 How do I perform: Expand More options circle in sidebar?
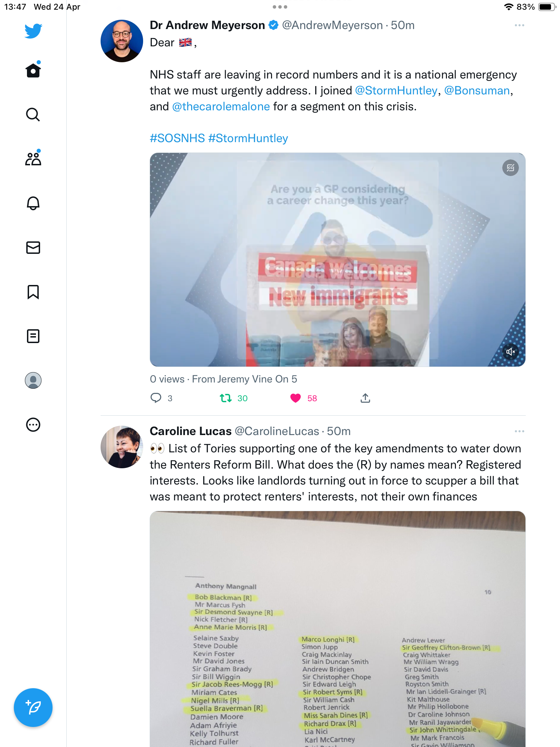(x=33, y=425)
